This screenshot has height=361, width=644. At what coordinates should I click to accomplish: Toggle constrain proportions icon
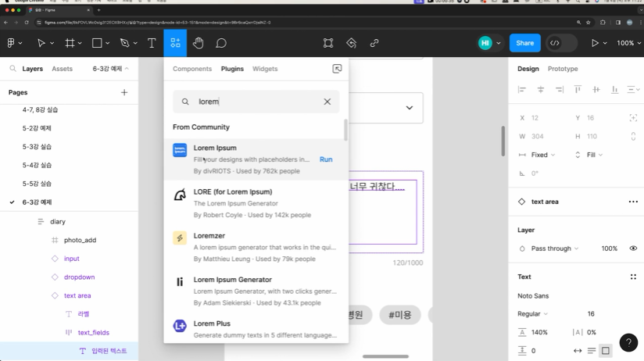(x=633, y=136)
